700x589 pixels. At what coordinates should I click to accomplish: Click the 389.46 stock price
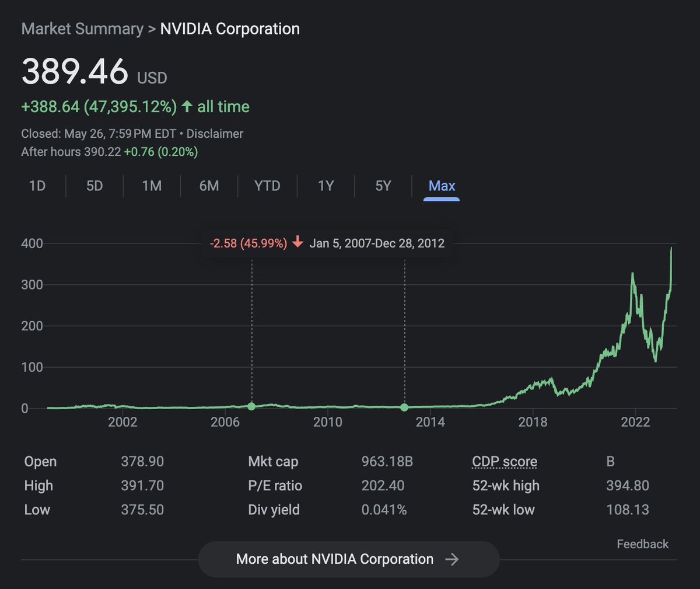point(75,71)
